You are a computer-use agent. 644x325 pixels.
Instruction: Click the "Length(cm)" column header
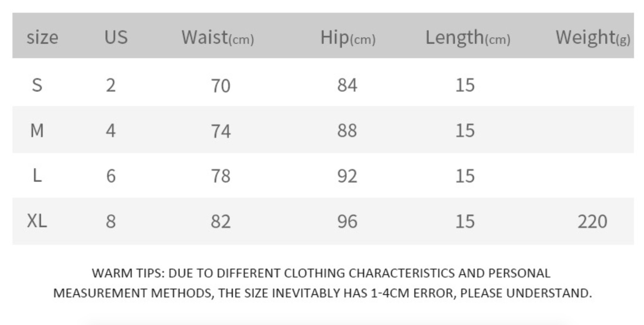tap(467, 38)
